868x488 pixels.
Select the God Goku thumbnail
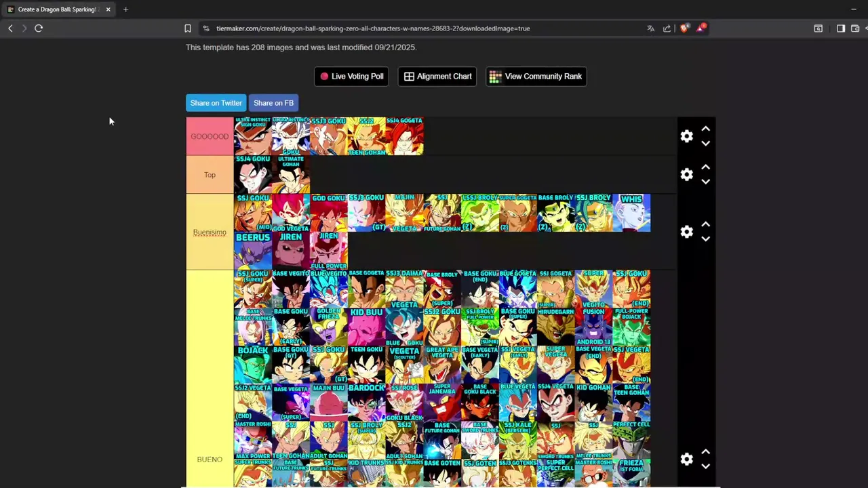pos(329,213)
